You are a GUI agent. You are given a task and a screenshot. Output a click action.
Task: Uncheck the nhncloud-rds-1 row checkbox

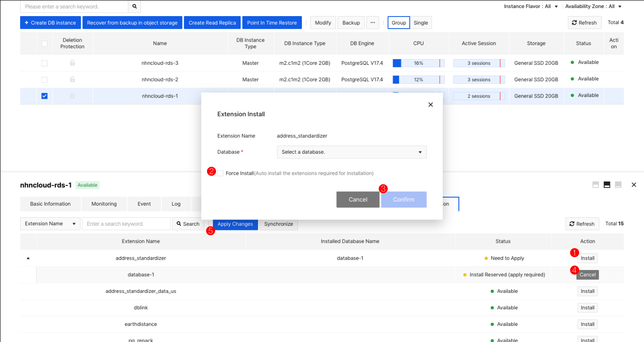44,96
